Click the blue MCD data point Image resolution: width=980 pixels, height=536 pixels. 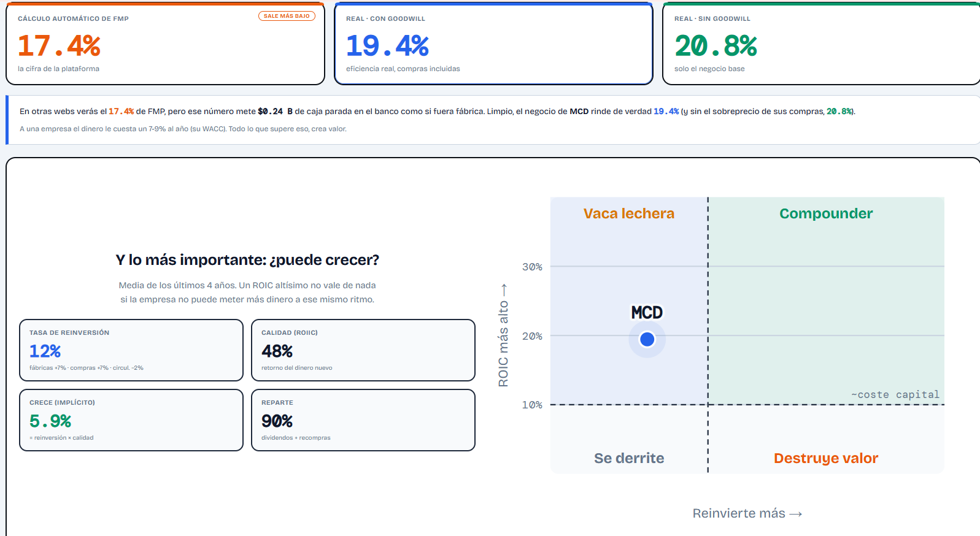[647, 339]
